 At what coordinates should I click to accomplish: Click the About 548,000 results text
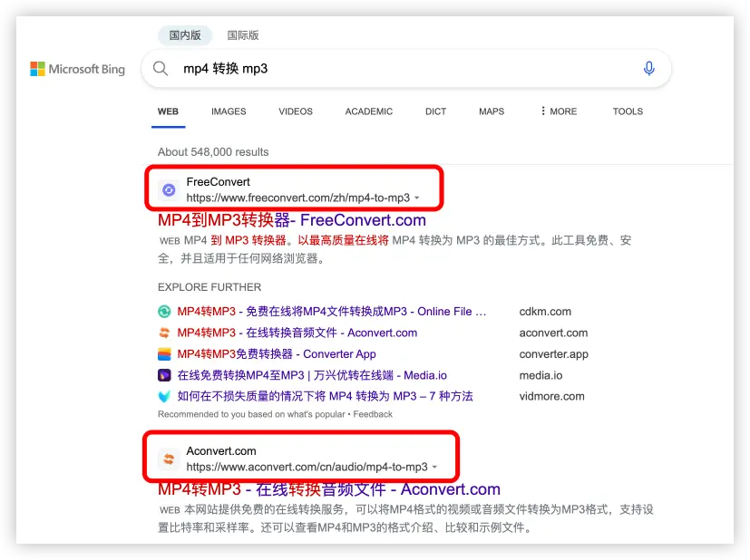[x=213, y=152]
